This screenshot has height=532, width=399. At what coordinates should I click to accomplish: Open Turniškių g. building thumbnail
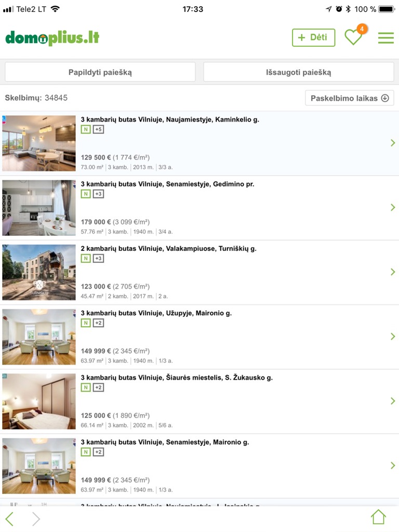tap(39, 272)
